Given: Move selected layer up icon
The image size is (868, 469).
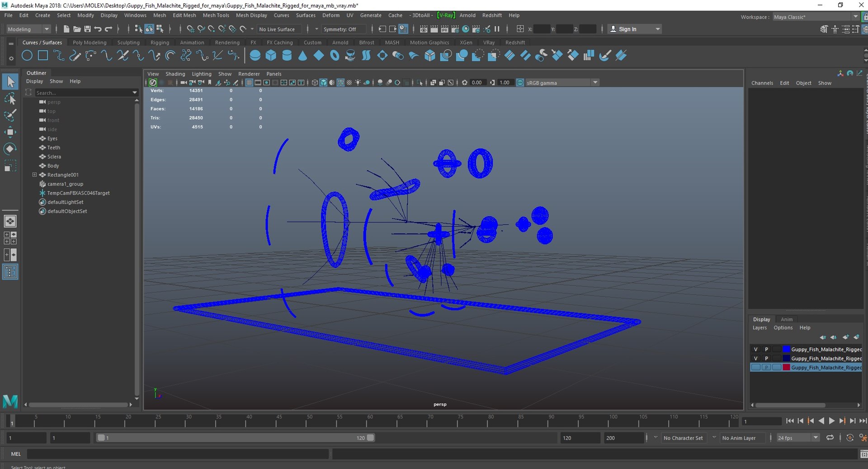Looking at the screenshot, I should point(823,337).
